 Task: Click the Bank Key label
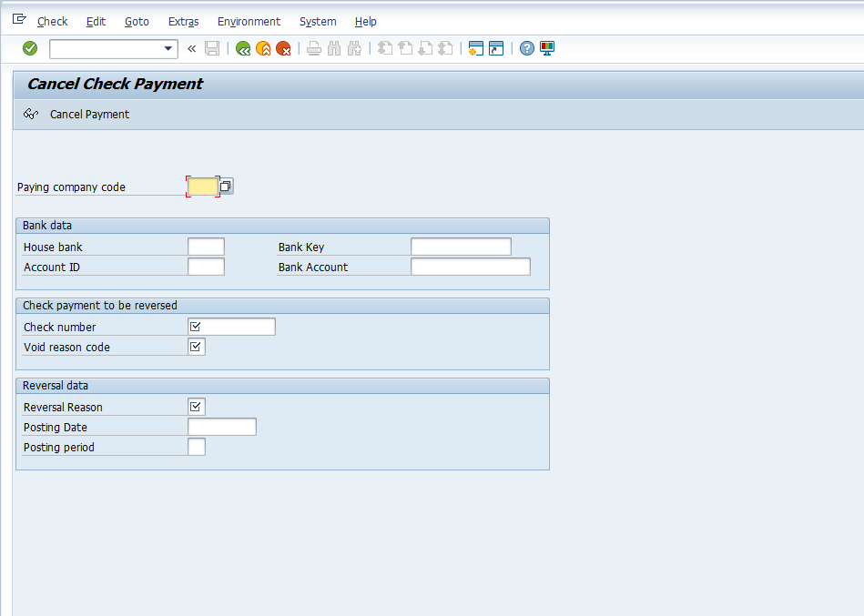[301, 247]
